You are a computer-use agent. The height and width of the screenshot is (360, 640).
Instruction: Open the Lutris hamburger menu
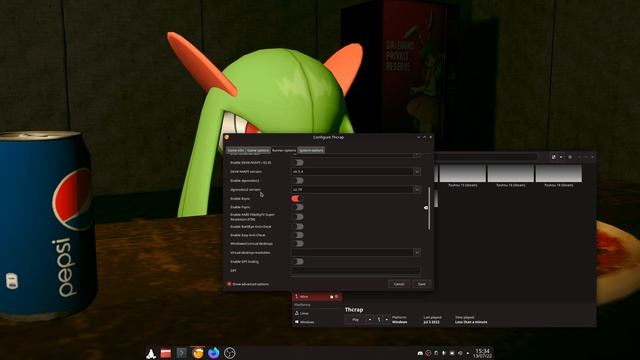point(570,157)
